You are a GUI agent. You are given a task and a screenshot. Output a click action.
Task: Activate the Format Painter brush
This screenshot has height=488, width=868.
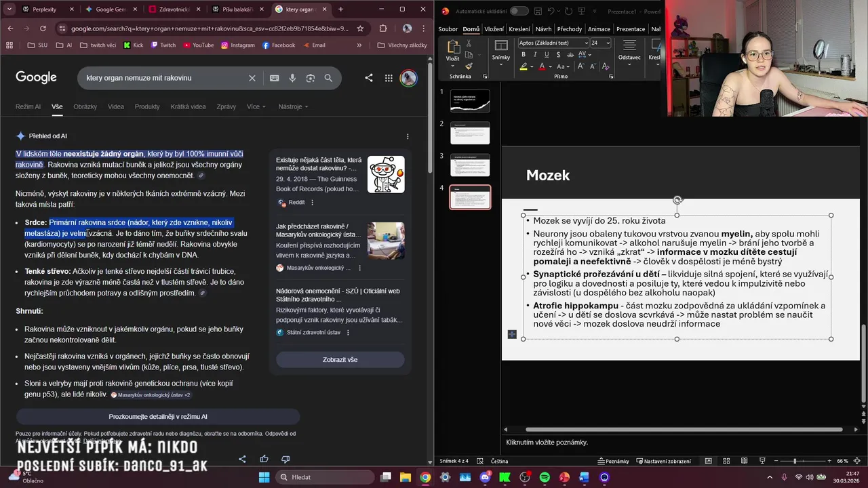(469, 66)
